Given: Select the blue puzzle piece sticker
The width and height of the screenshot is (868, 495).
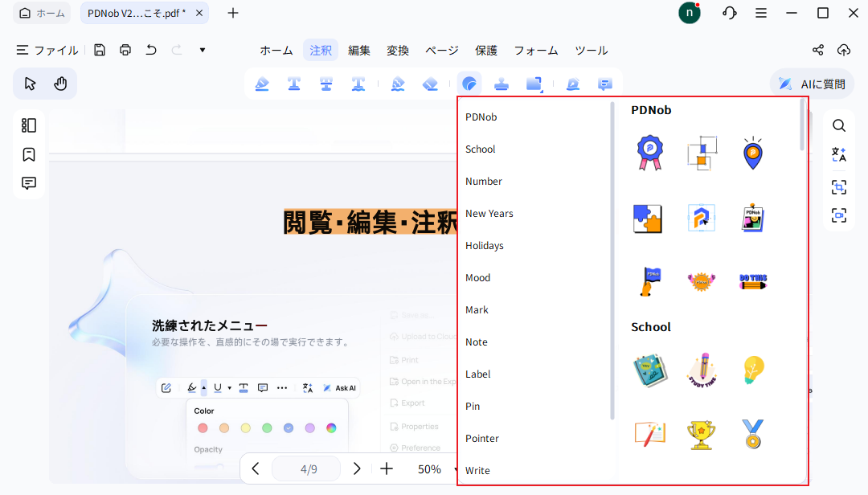Looking at the screenshot, I should pyautogui.click(x=649, y=217).
